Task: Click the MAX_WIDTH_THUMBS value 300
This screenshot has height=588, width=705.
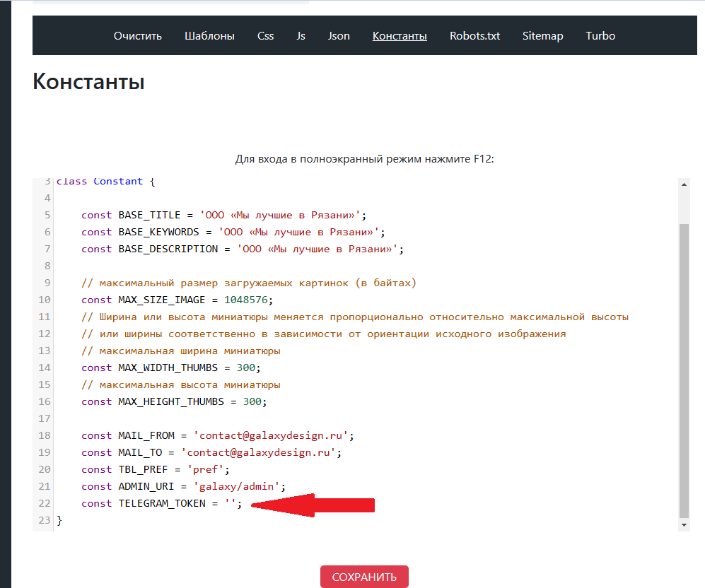Action: click(246, 368)
